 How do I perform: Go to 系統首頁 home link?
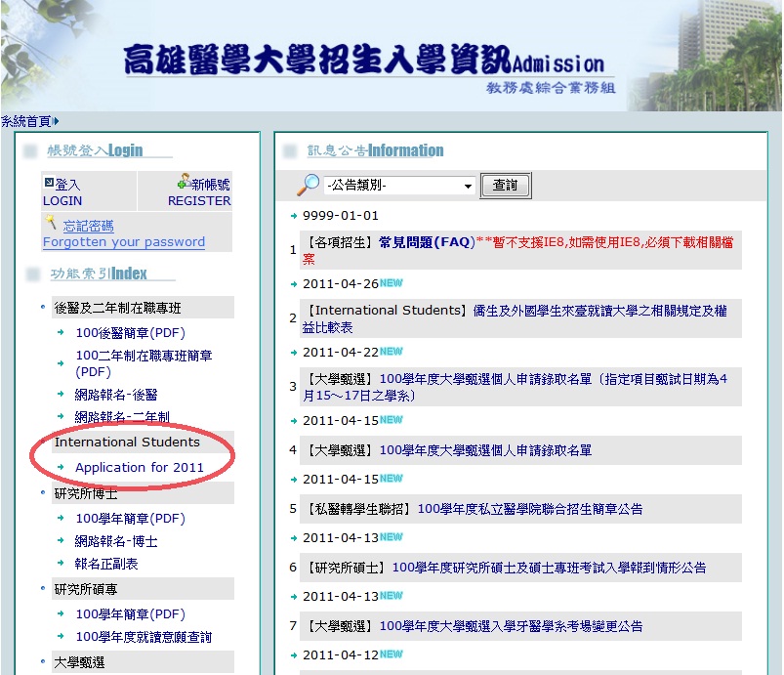[x=26, y=121]
